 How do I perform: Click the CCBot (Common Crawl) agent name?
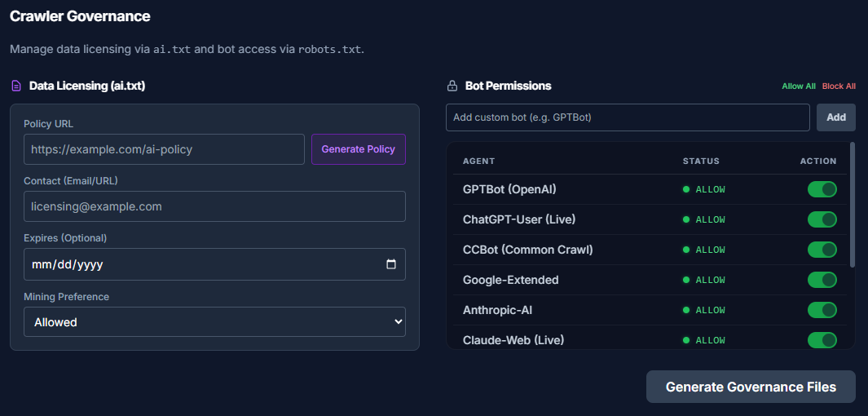(527, 250)
